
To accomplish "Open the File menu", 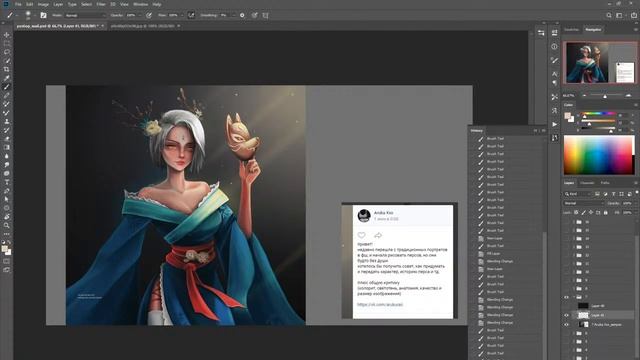I will click(18, 4).
